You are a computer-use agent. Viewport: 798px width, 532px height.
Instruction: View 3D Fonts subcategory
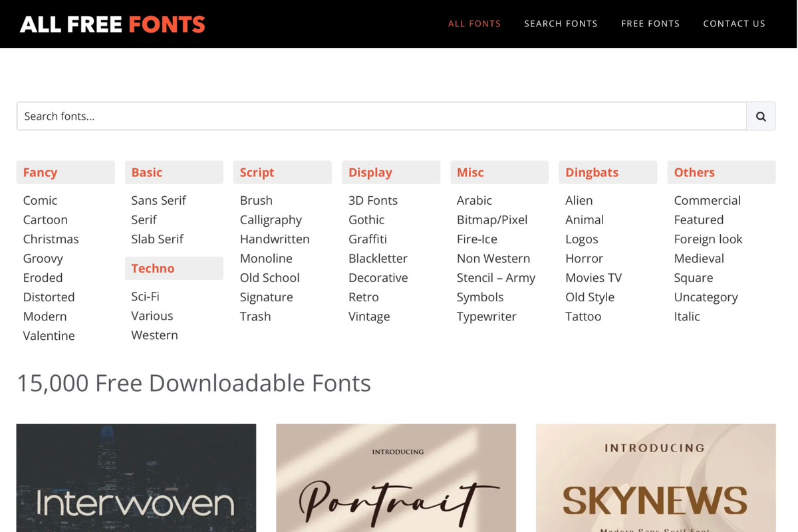tap(372, 200)
